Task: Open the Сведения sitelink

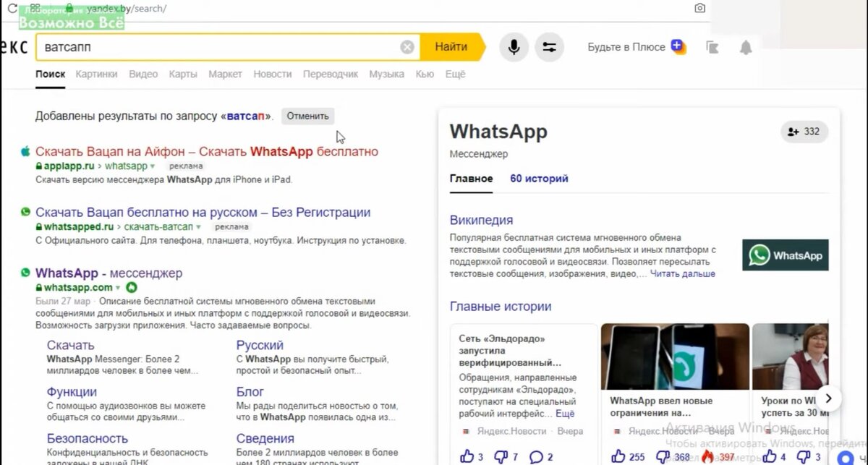Action: (x=265, y=438)
